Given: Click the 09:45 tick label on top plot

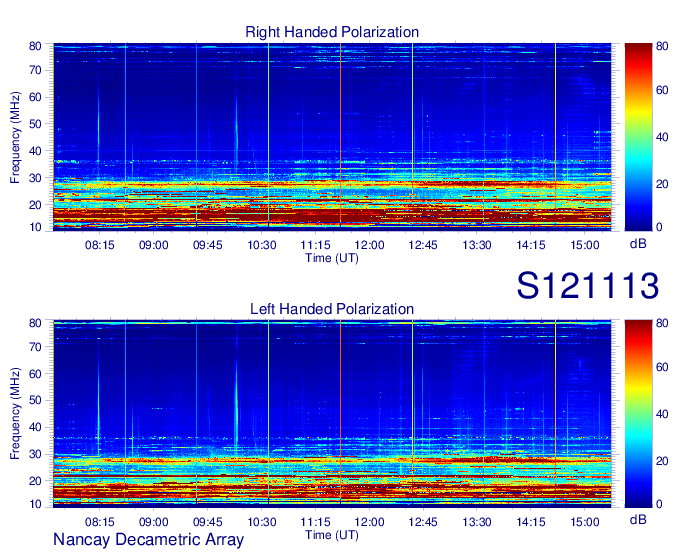Looking at the screenshot, I should coord(207,245).
